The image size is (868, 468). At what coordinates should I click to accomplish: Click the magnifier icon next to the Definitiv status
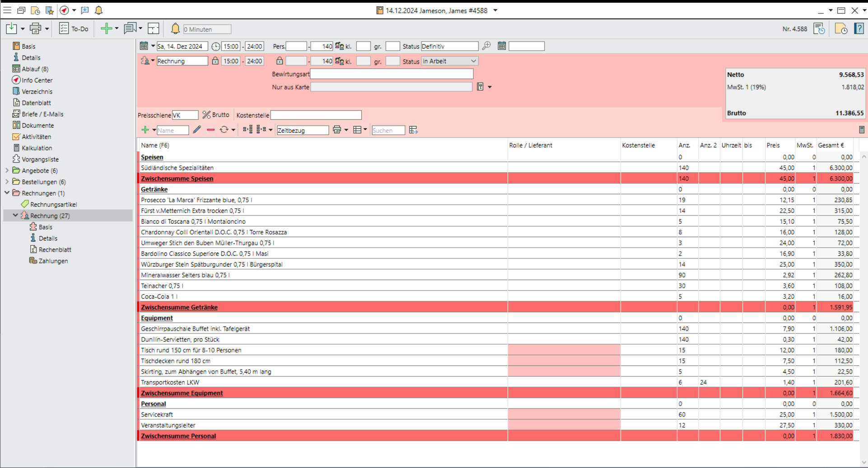486,46
